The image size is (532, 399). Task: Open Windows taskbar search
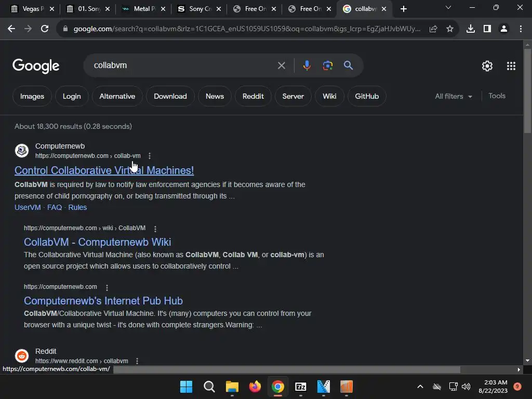(x=209, y=387)
